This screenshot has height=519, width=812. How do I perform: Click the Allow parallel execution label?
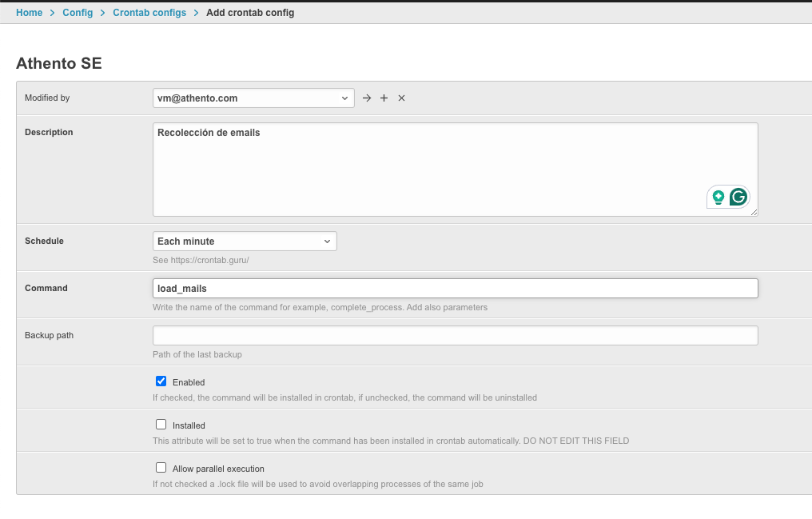(x=218, y=469)
